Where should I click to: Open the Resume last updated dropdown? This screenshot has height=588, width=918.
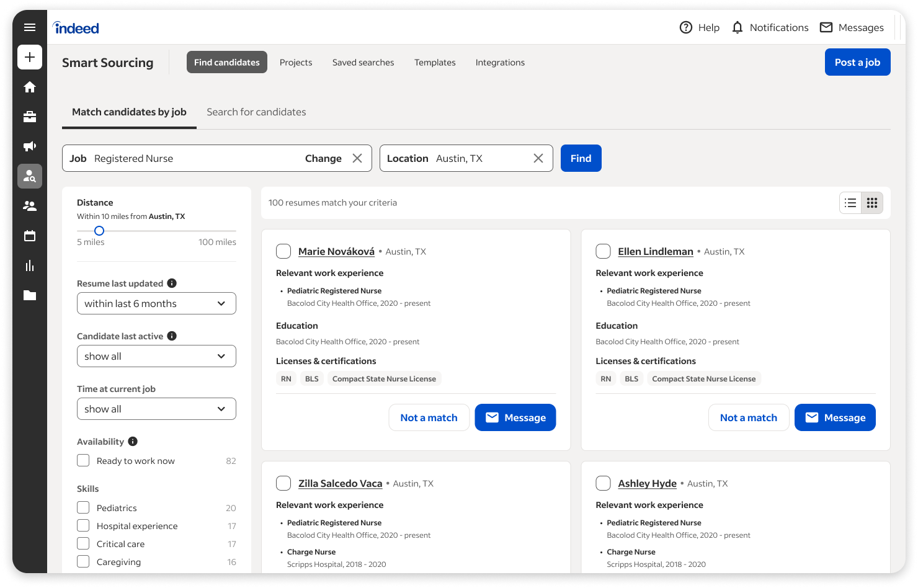tap(156, 303)
